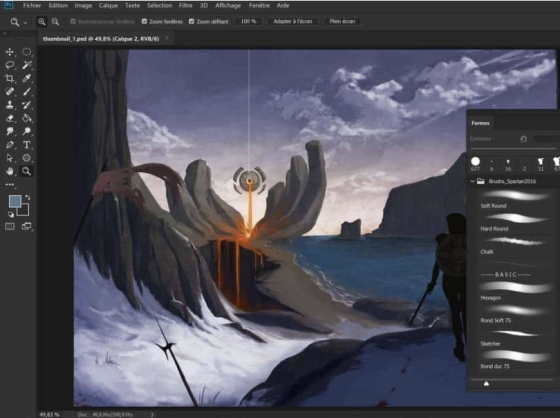
Task: Open the Fichier menu
Action: click(32, 6)
